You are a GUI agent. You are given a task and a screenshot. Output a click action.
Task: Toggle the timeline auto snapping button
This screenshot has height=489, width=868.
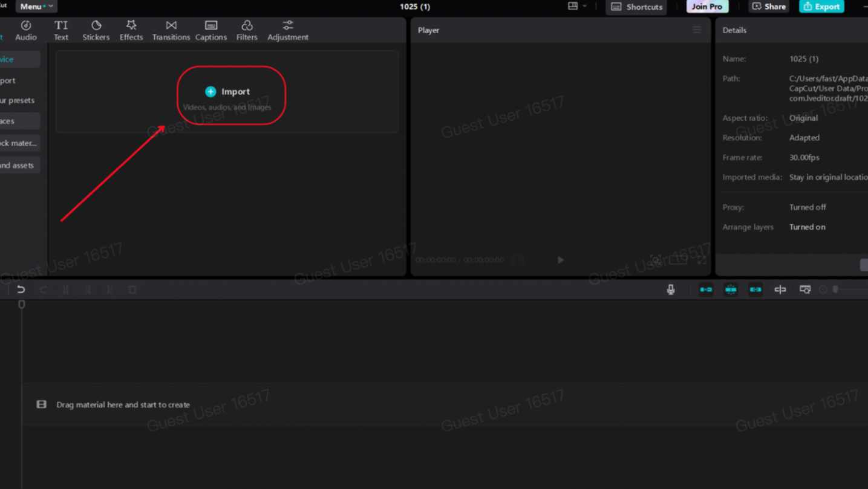coord(731,290)
